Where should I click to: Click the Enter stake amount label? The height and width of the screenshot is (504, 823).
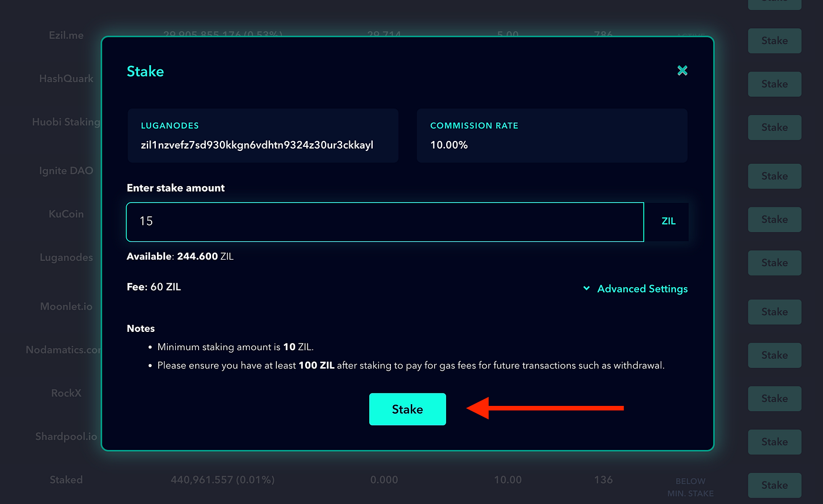pyautogui.click(x=176, y=188)
